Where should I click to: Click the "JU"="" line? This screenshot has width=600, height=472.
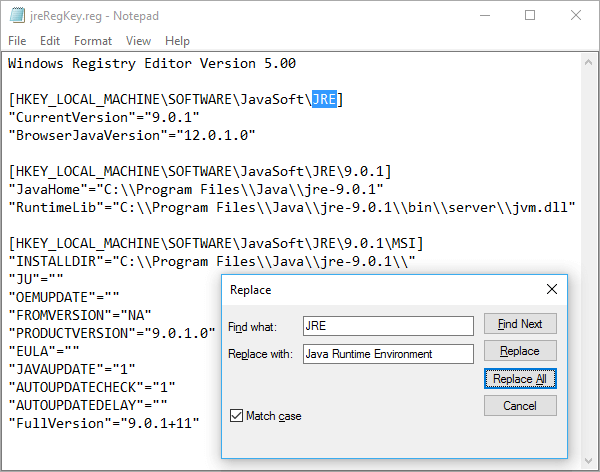36,279
